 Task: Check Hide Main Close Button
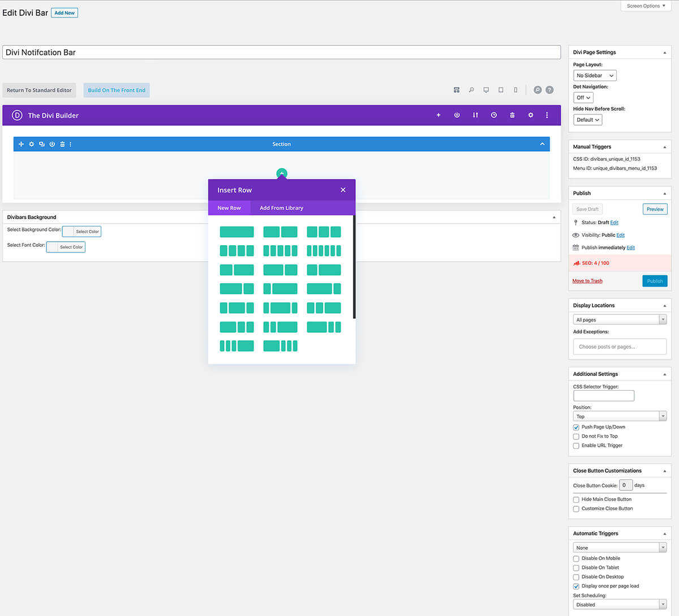[x=576, y=499]
